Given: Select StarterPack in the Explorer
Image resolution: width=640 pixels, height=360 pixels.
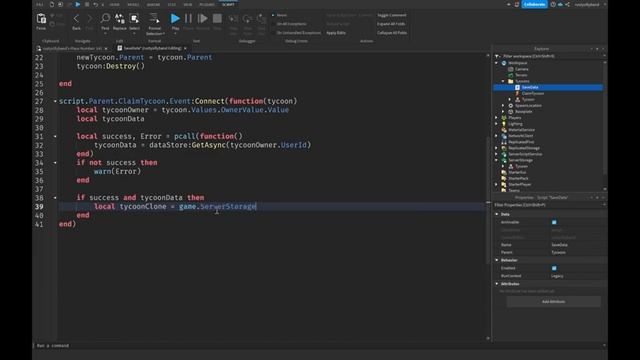Looking at the screenshot, I should click(x=518, y=178).
